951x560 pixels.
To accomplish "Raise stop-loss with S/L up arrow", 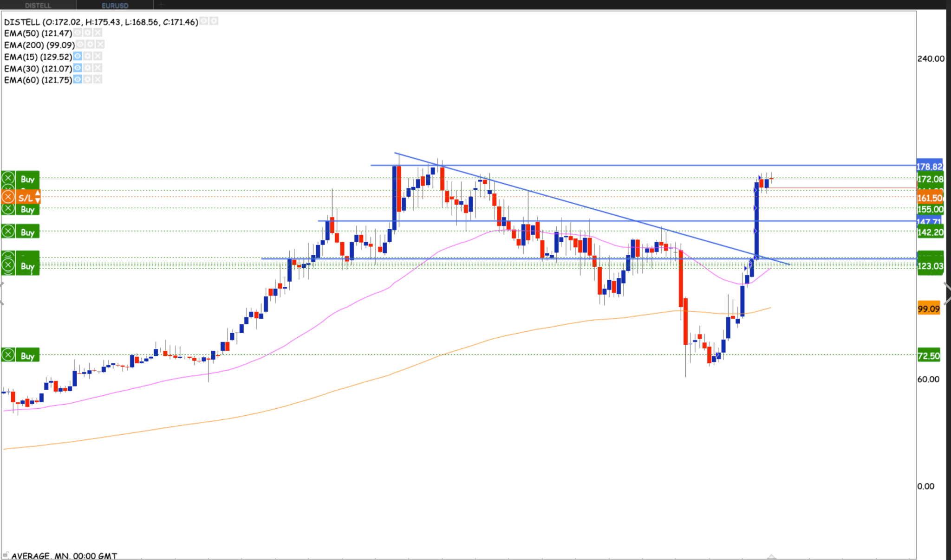I will (x=38, y=193).
